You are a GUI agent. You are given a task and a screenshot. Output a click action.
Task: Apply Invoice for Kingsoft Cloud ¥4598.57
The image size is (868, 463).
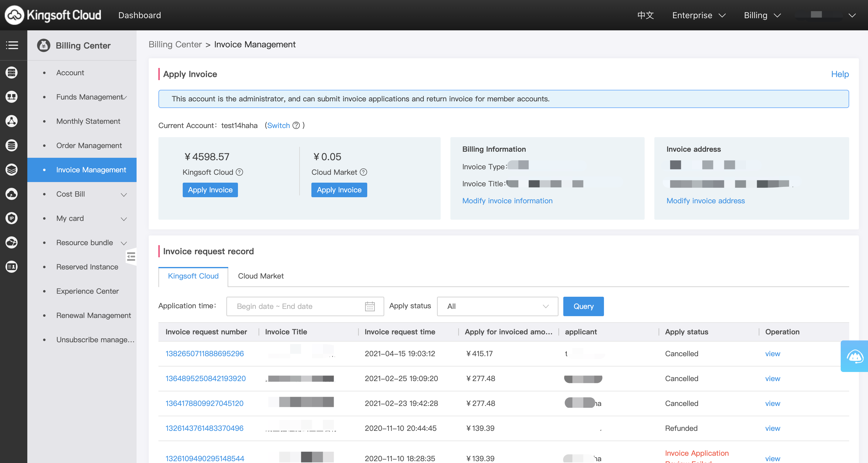(x=210, y=190)
